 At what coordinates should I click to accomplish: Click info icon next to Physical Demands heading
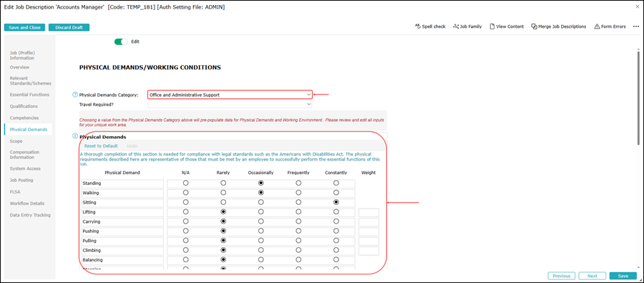(75, 136)
